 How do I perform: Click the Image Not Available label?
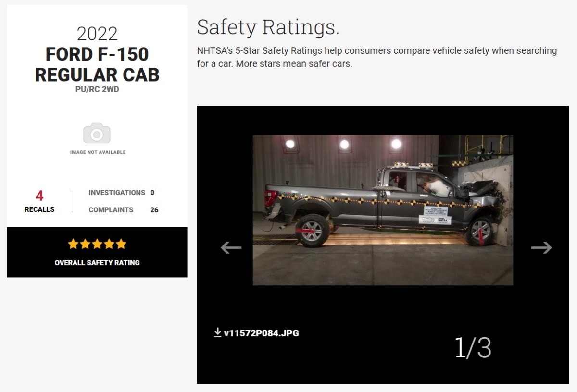[98, 152]
